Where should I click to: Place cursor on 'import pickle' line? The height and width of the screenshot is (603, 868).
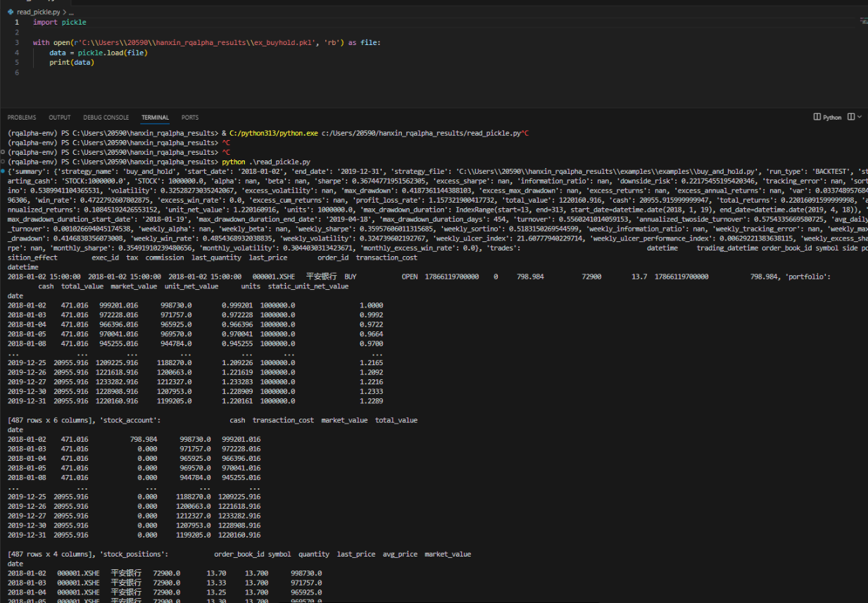pyautogui.click(x=60, y=23)
